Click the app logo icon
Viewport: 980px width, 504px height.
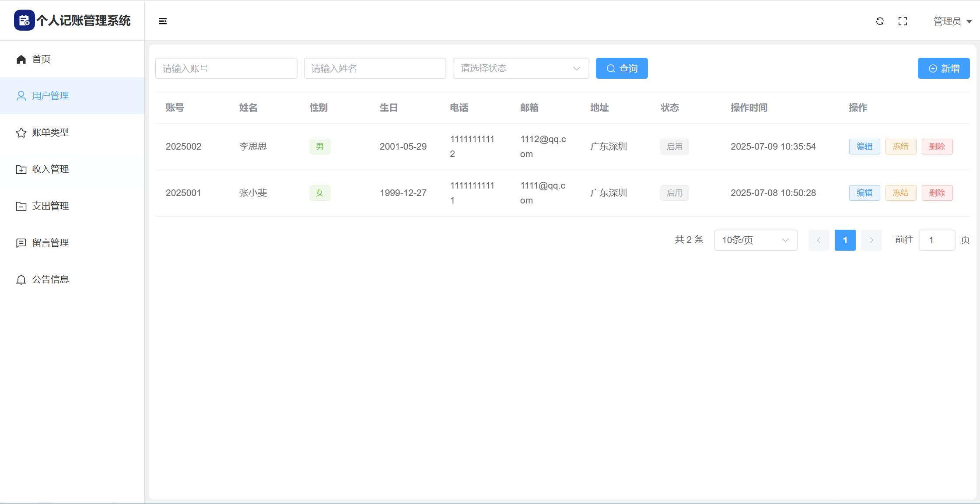tap(24, 21)
